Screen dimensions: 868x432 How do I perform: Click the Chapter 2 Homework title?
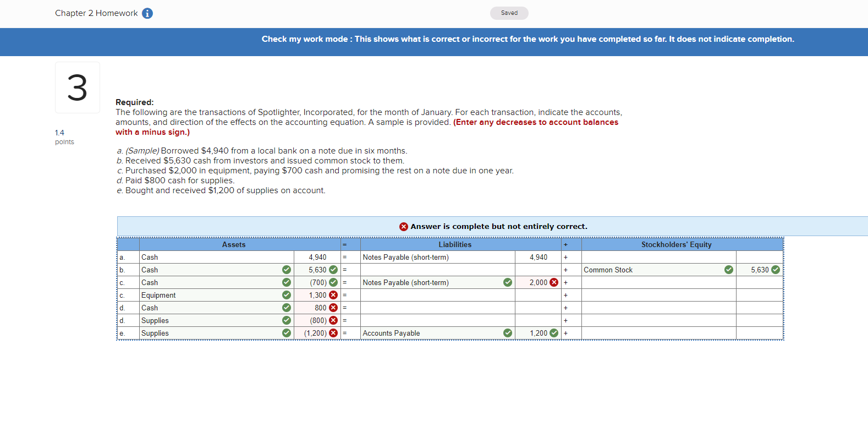pyautogui.click(x=96, y=13)
